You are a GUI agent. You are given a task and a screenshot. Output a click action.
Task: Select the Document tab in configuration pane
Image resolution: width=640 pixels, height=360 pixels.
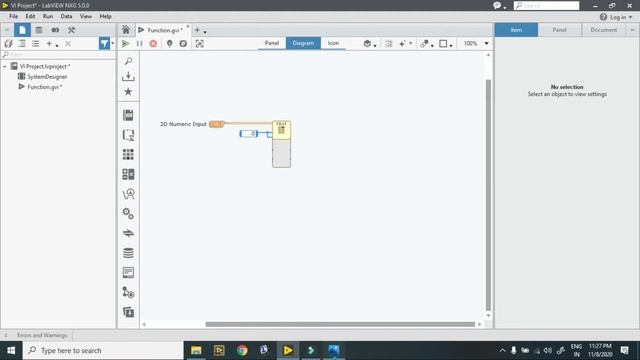(603, 30)
